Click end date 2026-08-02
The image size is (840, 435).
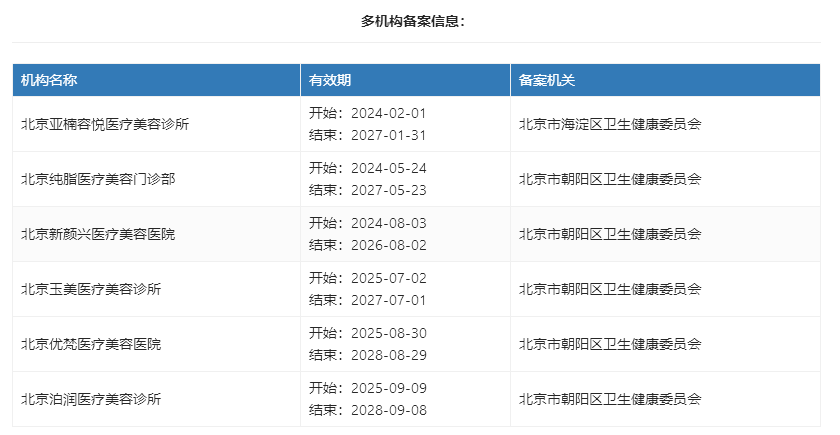coord(388,245)
